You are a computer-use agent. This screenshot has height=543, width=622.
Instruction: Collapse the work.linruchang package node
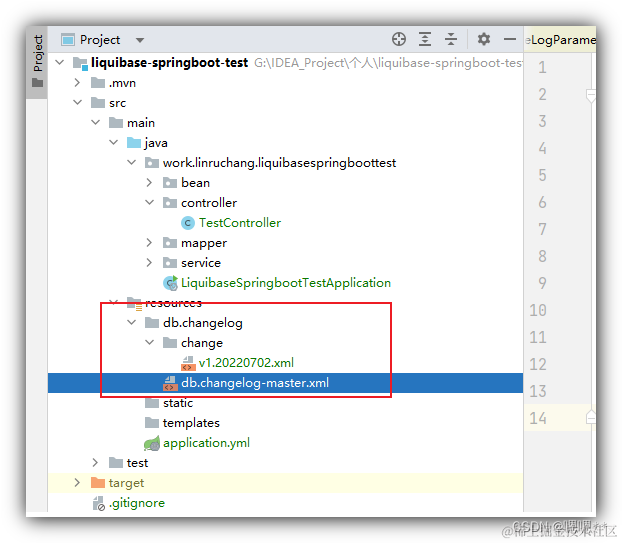[132, 162]
